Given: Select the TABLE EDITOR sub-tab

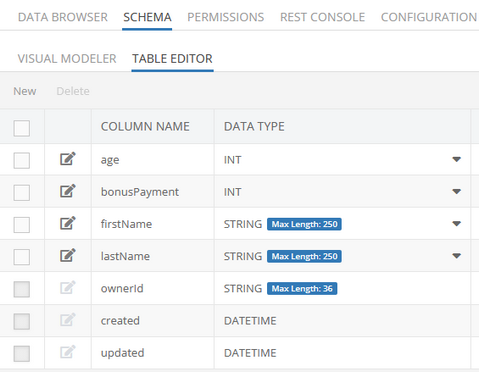Looking at the screenshot, I should [172, 59].
